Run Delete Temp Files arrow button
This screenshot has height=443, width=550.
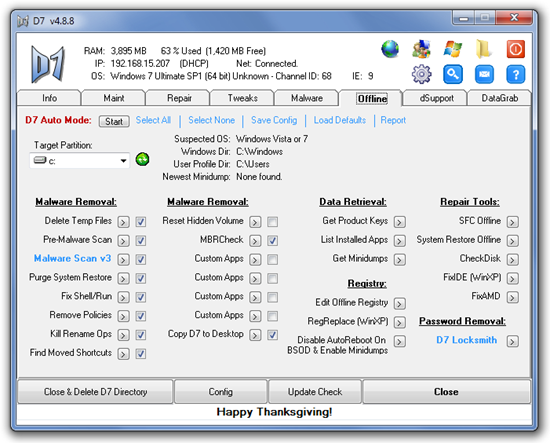point(123,222)
